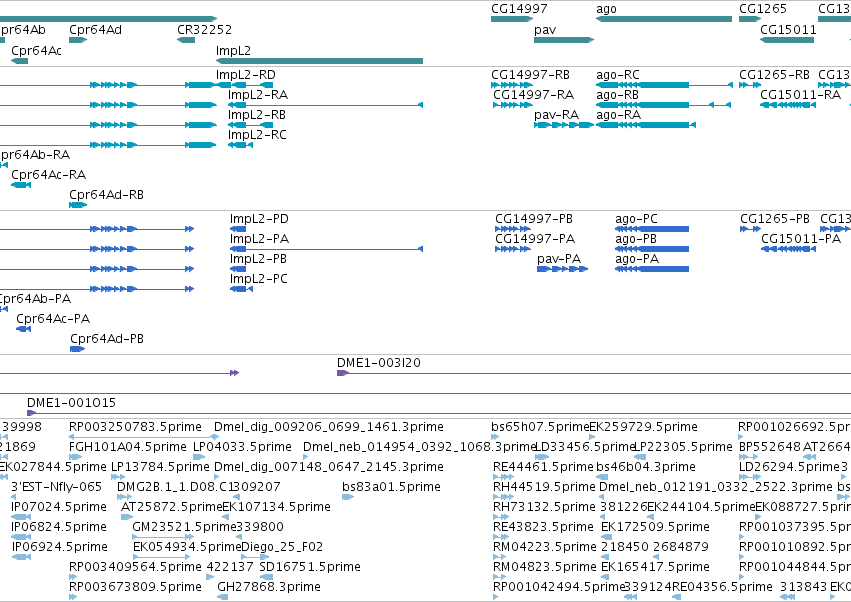Click EST bs65h07.5prime
This screenshot has height=602, width=851.
click(540, 427)
